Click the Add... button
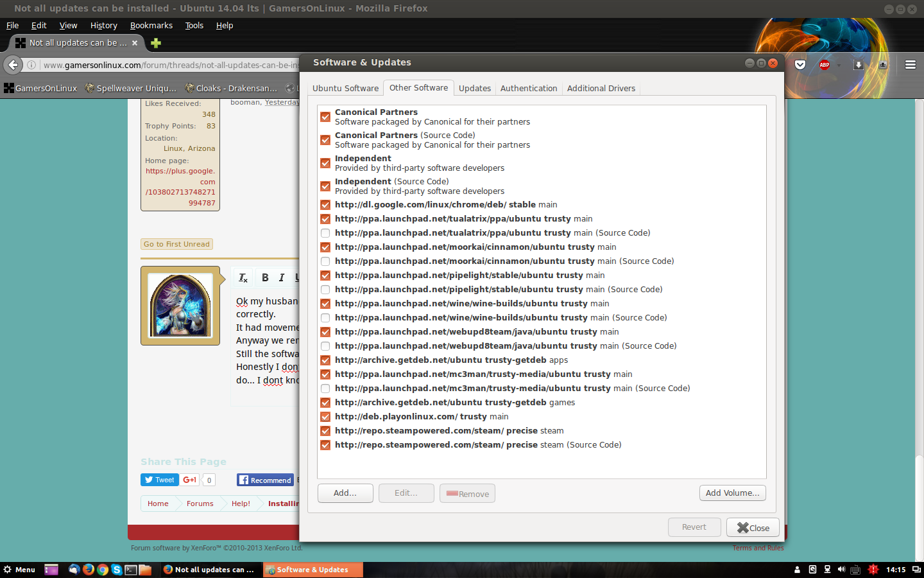Viewport: 924px width, 578px height. (x=345, y=493)
